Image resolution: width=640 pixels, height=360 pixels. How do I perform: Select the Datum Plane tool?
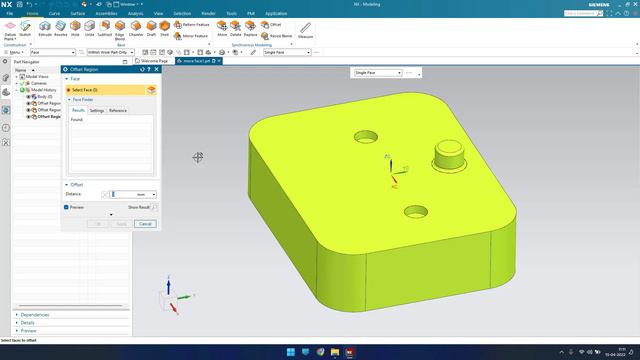tap(10, 30)
